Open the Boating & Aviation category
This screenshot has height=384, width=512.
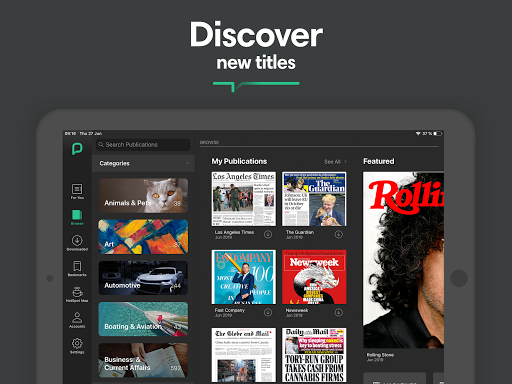pos(143,319)
